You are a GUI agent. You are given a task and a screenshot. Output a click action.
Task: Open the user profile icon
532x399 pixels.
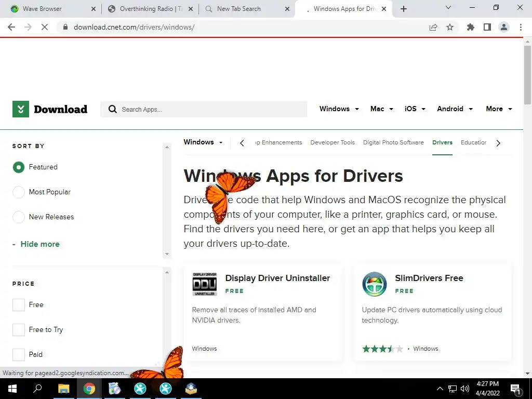[504, 27]
